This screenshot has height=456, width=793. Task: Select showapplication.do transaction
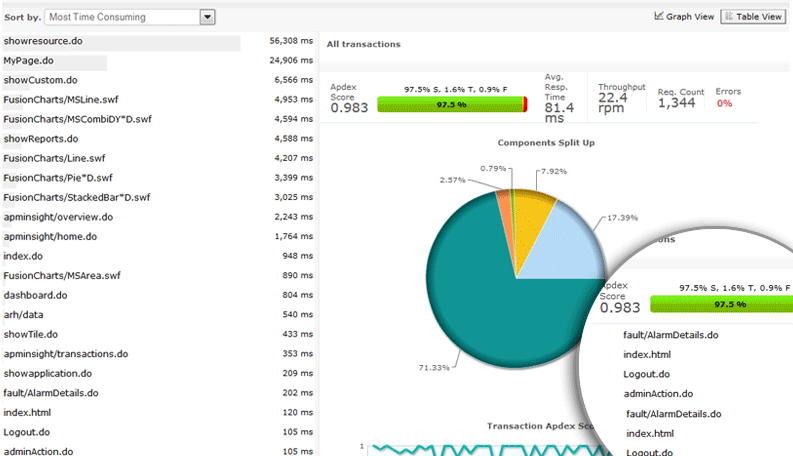[x=48, y=374]
